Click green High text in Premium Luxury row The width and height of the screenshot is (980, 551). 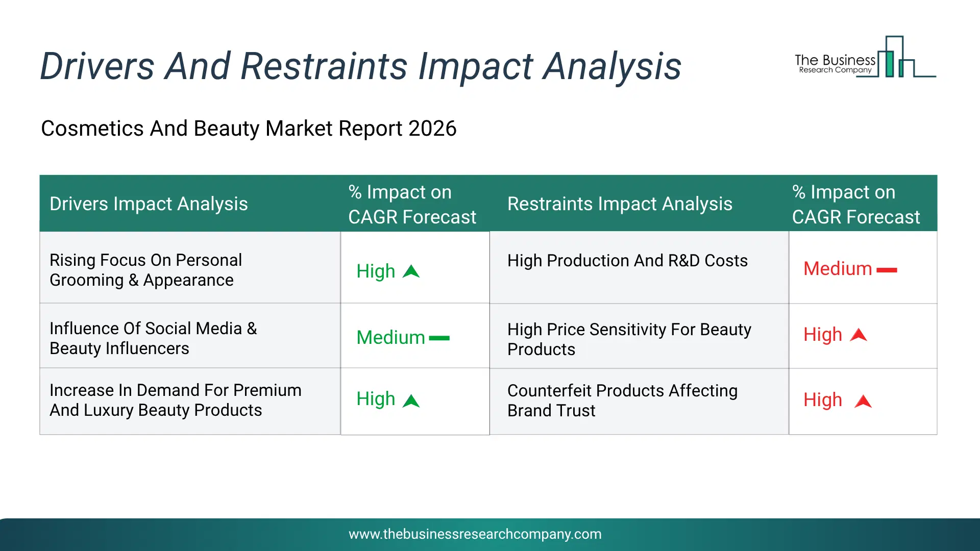point(376,399)
